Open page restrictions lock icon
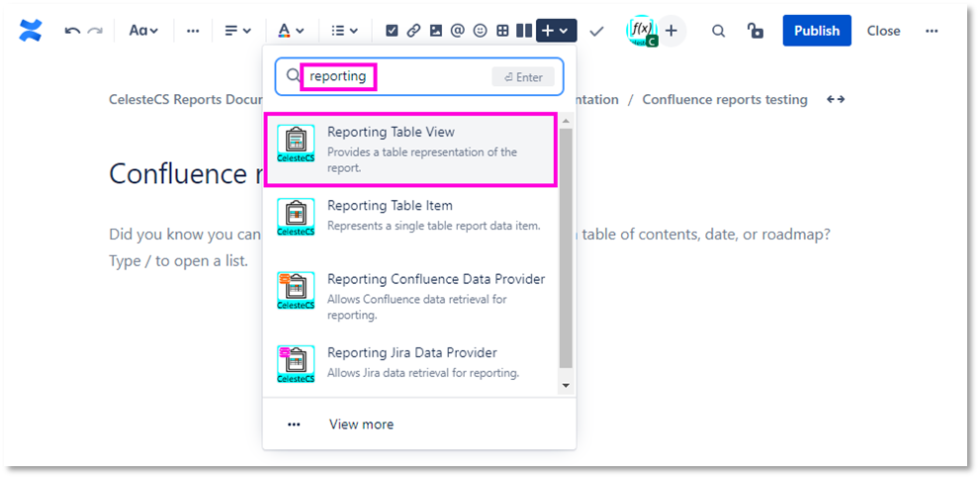Image resolution: width=980 pixels, height=479 pixels. [755, 31]
